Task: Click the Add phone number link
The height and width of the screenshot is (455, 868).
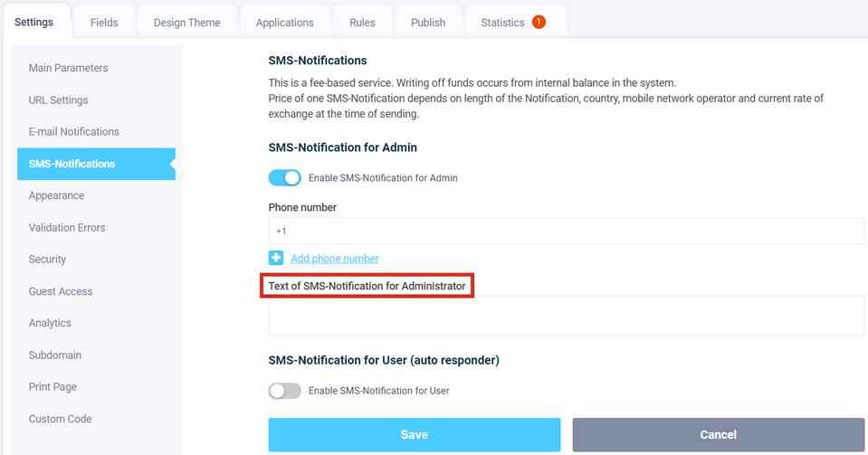Action: (335, 259)
